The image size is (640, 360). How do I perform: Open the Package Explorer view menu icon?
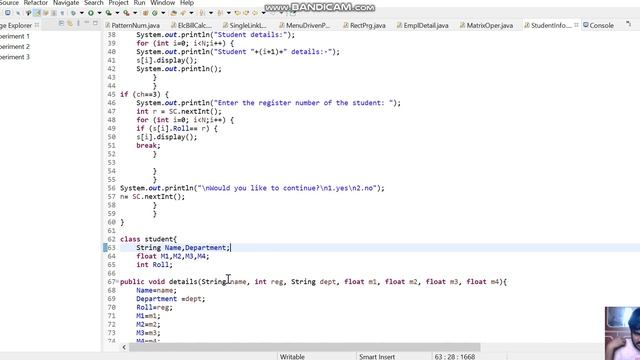(78, 23)
